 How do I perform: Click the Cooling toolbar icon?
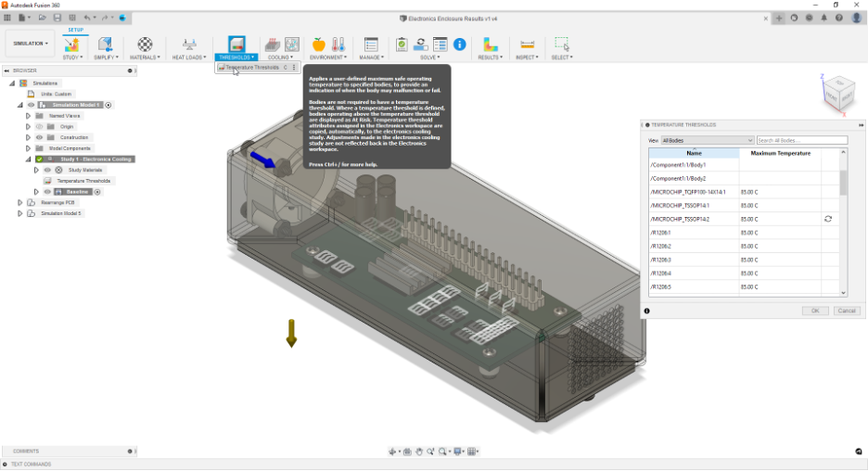pyautogui.click(x=274, y=44)
